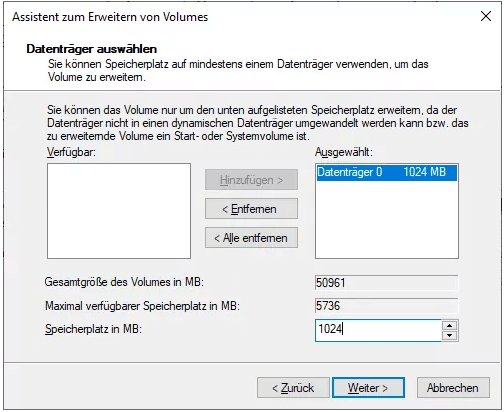Viewport: 504px width, 412px height.
Task: Cancel the wizard with Abbrechen
Action: point(453,388)
